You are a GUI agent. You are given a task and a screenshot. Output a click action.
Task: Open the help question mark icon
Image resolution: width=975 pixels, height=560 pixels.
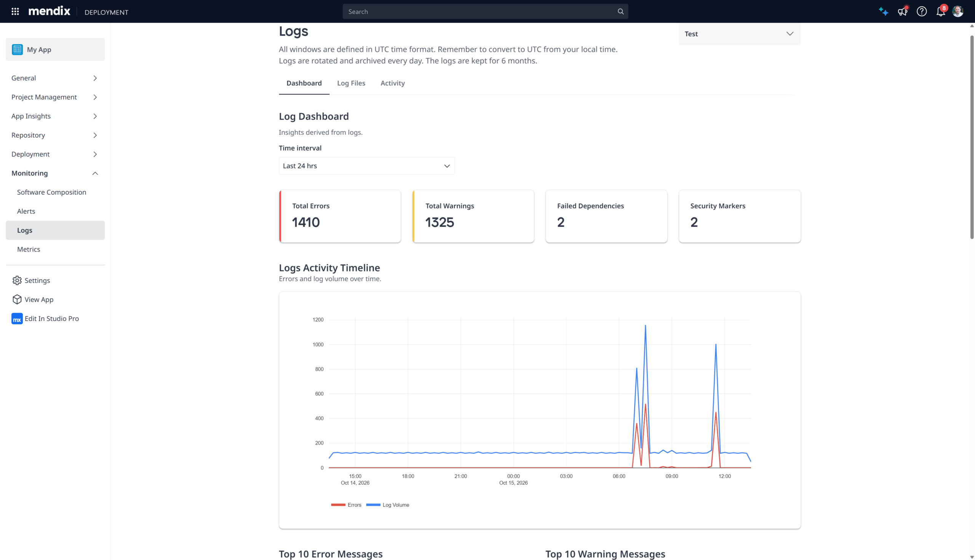coord(922,11)
